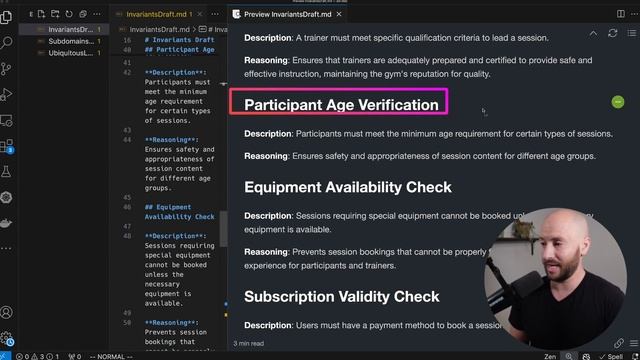Image resolution: width=640 pixels, height=360 pixels.
Task: Open the Source Control view
Action: tap(7, 69)
